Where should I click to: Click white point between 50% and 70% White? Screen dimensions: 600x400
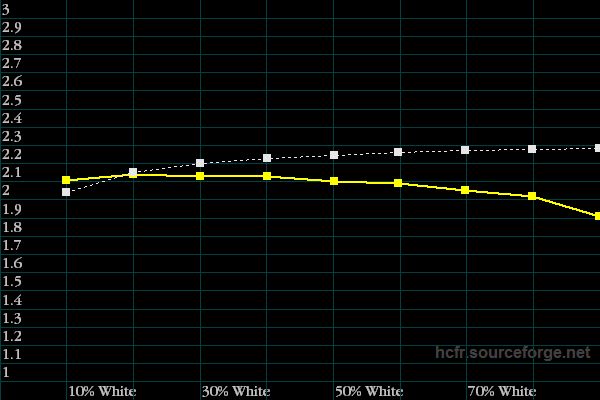(398, 152)
